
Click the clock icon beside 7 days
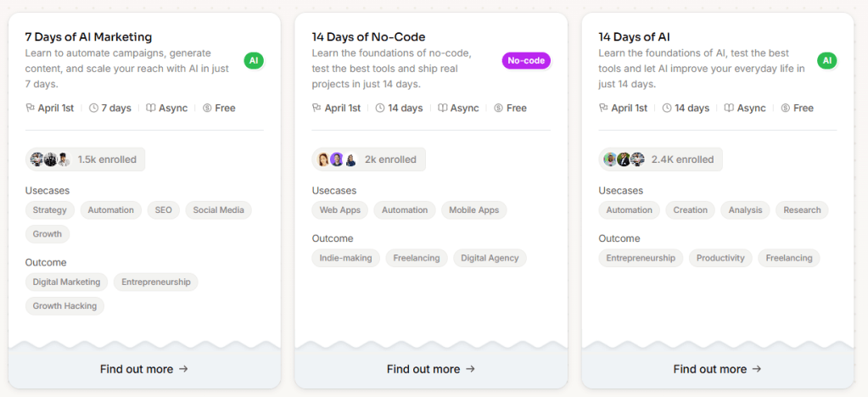pos(93,109)
